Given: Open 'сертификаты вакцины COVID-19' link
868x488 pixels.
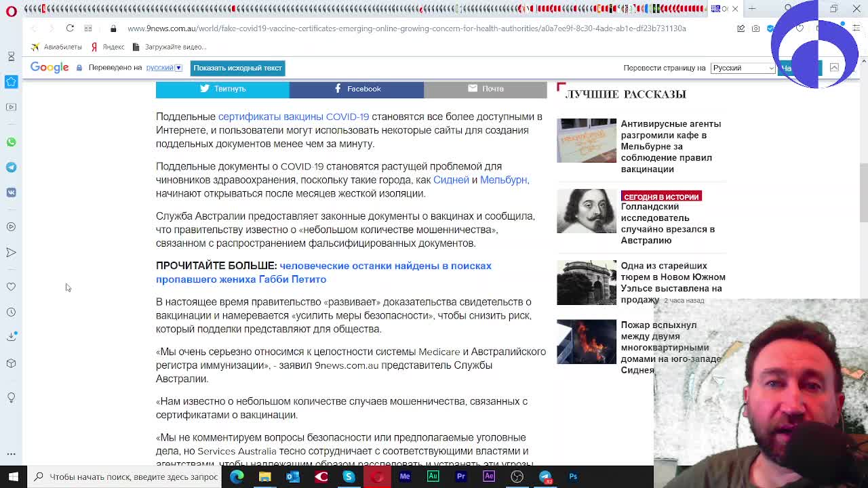Looking at the screenshot, I should (294, 117).
